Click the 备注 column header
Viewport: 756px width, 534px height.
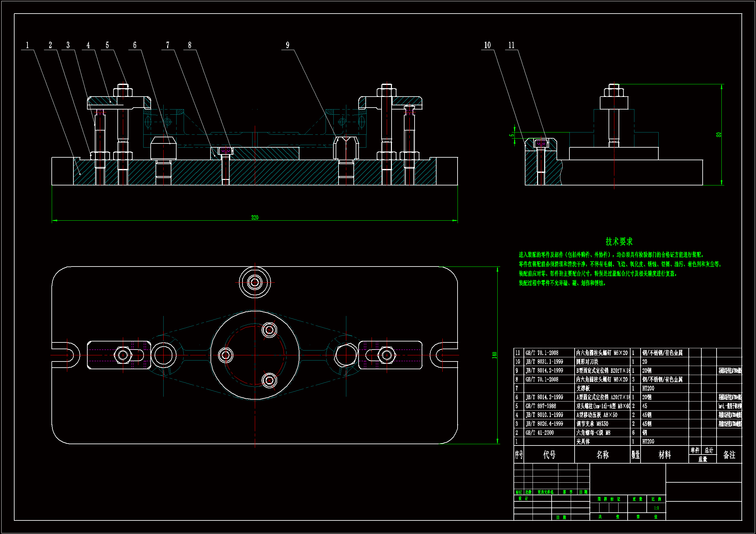[729, 455]
